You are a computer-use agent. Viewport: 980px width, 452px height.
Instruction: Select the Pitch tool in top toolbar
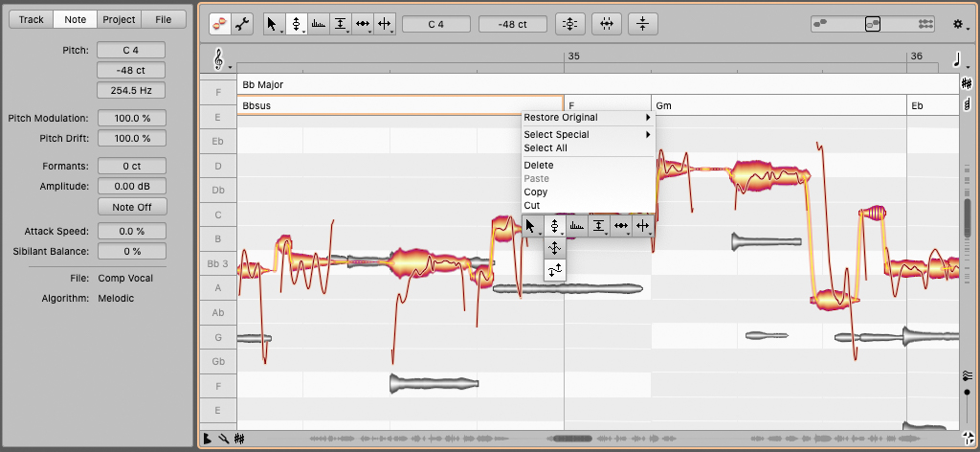(297, 24)
